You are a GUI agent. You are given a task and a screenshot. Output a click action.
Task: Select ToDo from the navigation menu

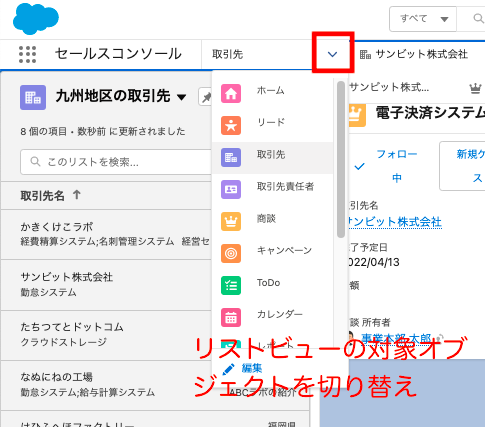click(272, 285)
